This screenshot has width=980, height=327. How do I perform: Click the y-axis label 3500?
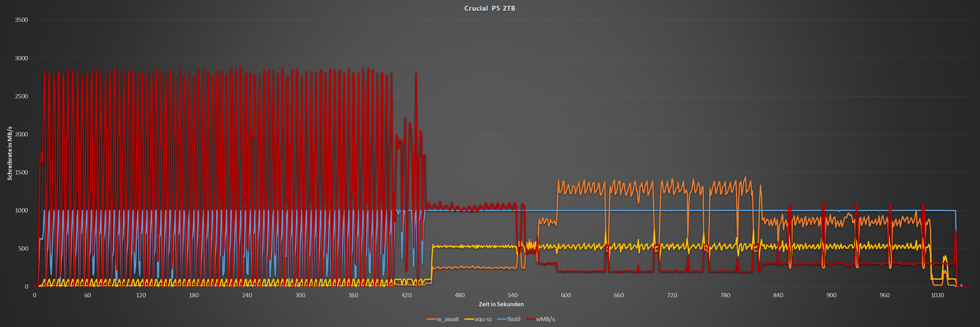tap(21, 20)
